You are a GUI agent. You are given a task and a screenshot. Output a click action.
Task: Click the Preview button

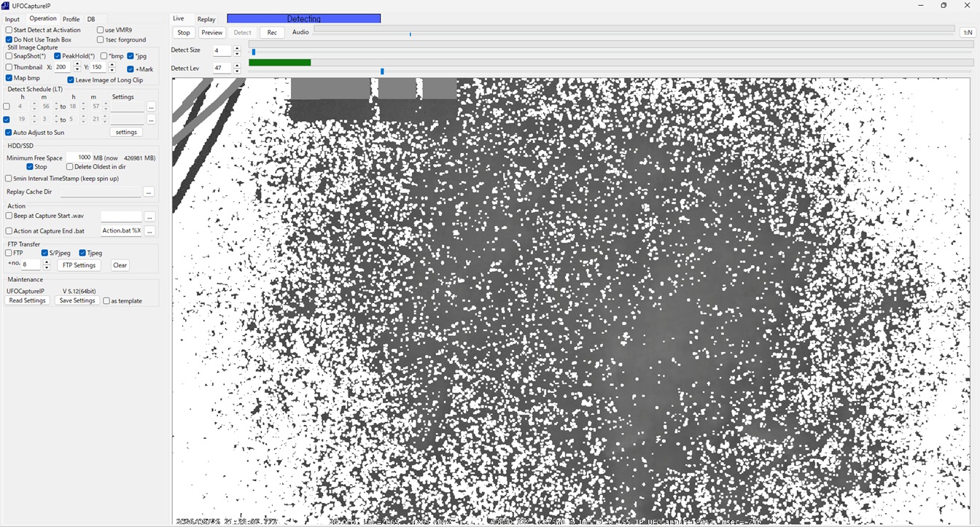click(212, 33)
